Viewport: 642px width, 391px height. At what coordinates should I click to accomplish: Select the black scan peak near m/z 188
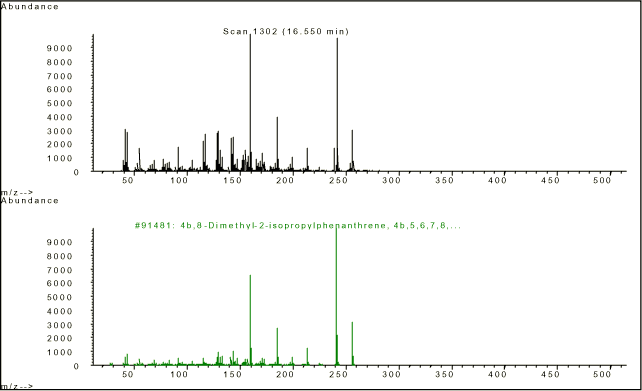(x=277, y=144)
